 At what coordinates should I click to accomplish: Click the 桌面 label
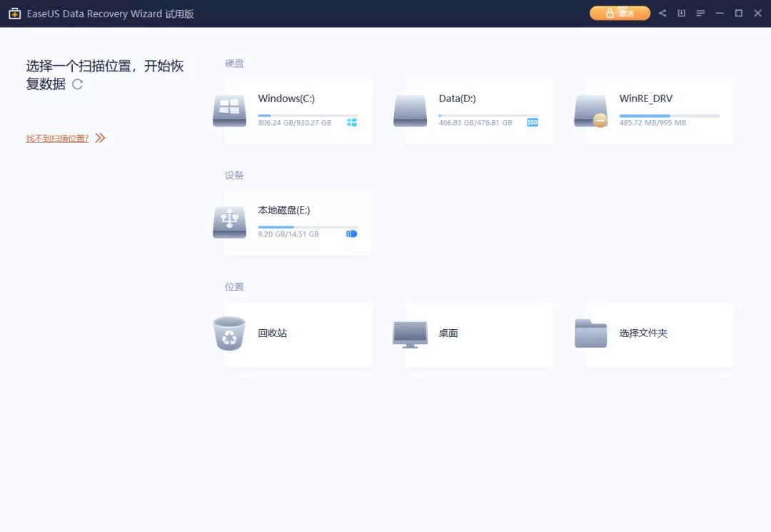click(x=448, y=333)
